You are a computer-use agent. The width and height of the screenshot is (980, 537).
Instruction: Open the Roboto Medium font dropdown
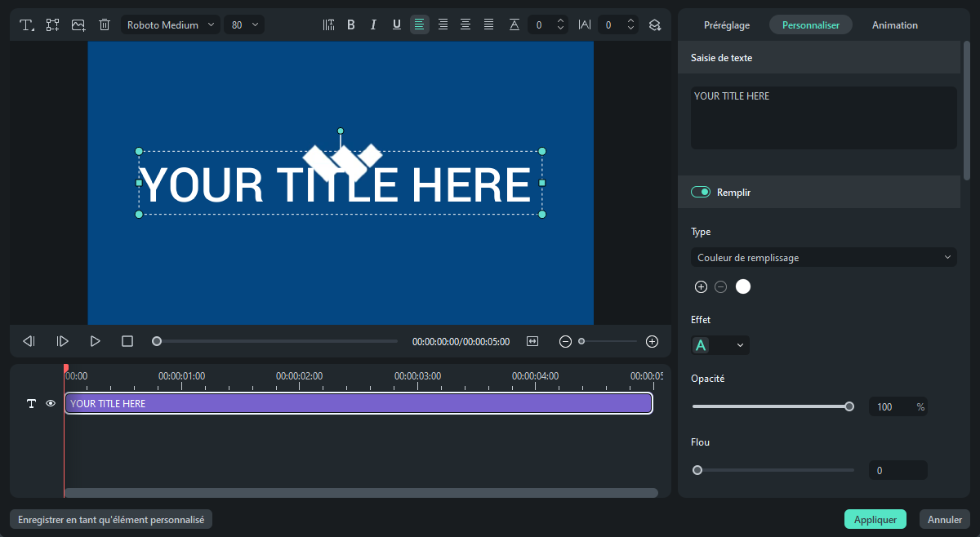[x=171, y=24]
